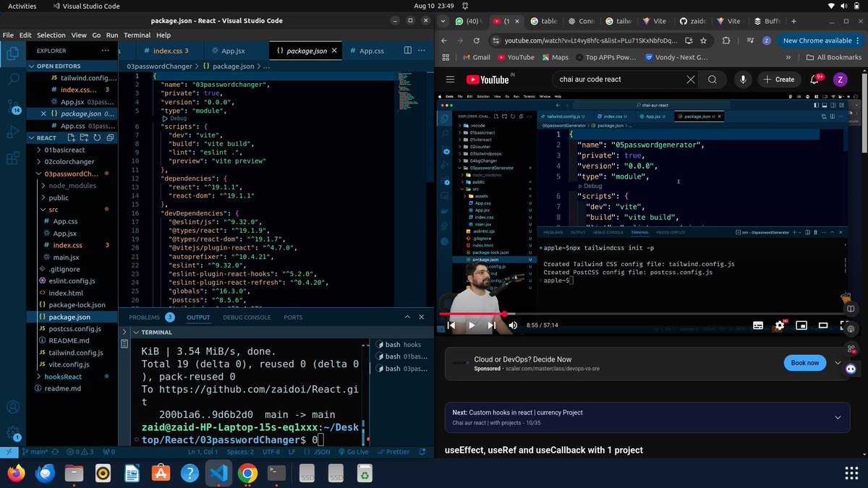868x488 pixels.
Task: Open the YouTube guide hamburger menu
Action: (450, 80)
